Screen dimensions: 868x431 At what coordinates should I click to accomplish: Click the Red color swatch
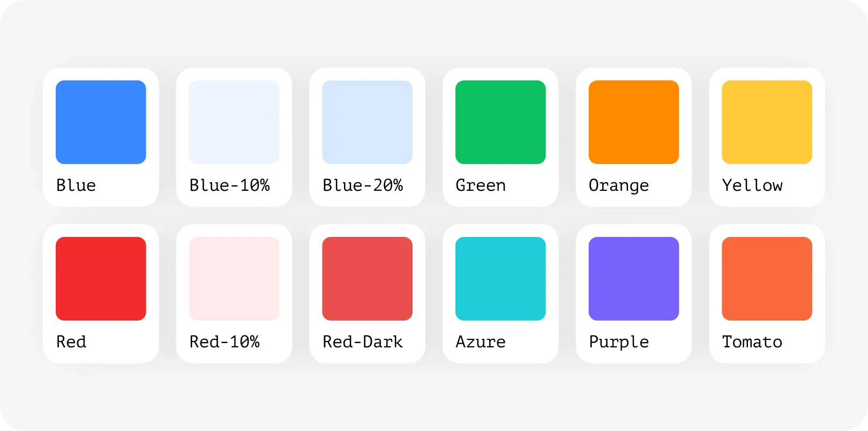101,279
